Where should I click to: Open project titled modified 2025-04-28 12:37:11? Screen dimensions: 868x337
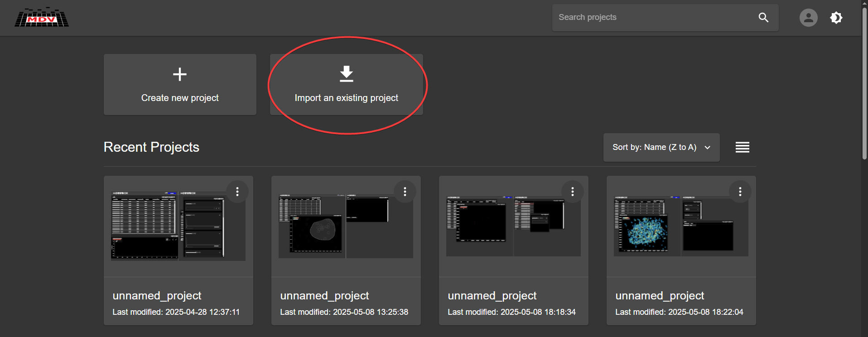point(157,296)
